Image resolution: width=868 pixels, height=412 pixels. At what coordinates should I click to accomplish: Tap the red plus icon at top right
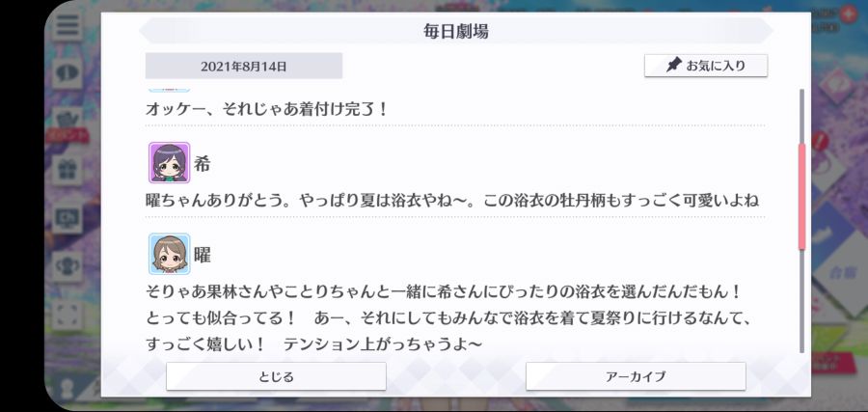coord(848,14)
